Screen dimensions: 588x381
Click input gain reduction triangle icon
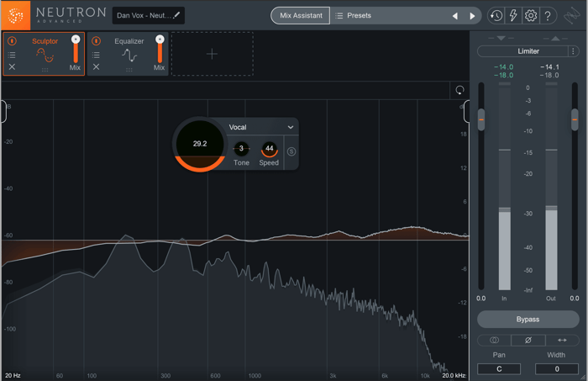point(501,38)
